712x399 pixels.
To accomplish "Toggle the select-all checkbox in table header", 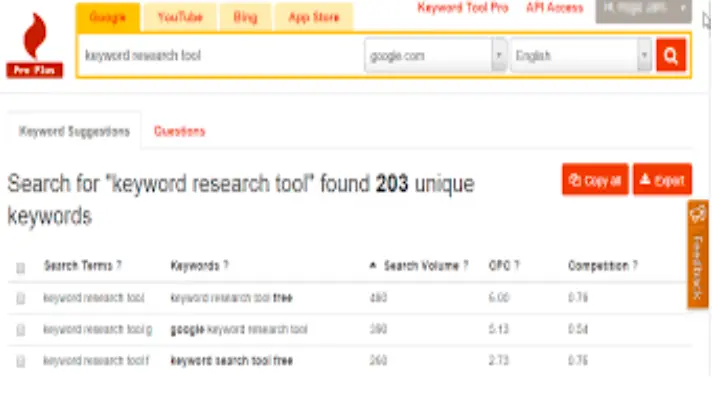I will coord(20,268).
